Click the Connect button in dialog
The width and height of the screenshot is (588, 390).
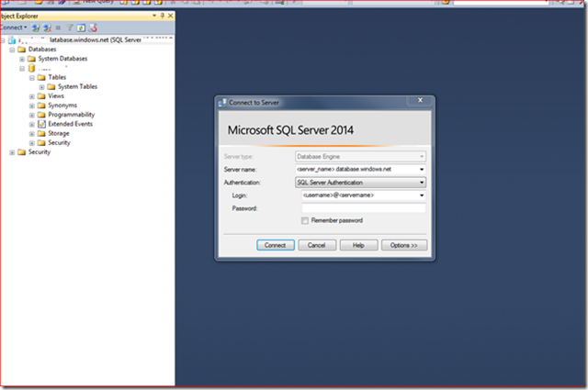(x=276, y=245)
